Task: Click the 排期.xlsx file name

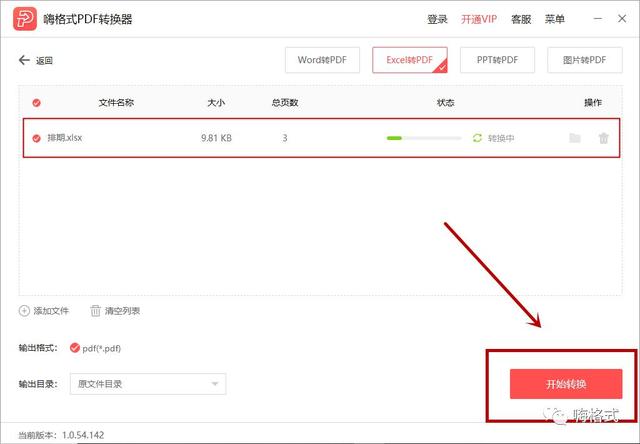Action: [x=64, y=138]
